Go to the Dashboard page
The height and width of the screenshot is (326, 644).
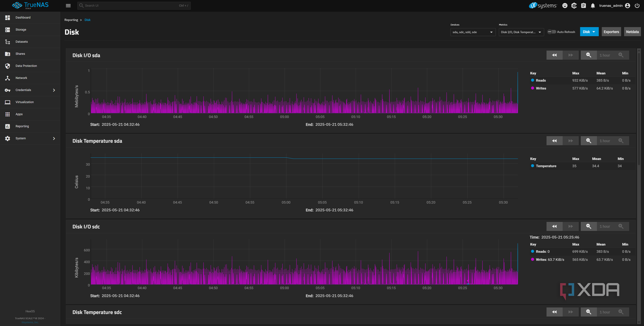click(x=30, y=18)
